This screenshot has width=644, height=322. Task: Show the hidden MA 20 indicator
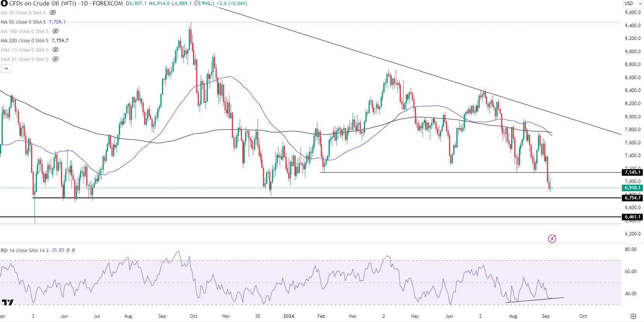[53, 13]
